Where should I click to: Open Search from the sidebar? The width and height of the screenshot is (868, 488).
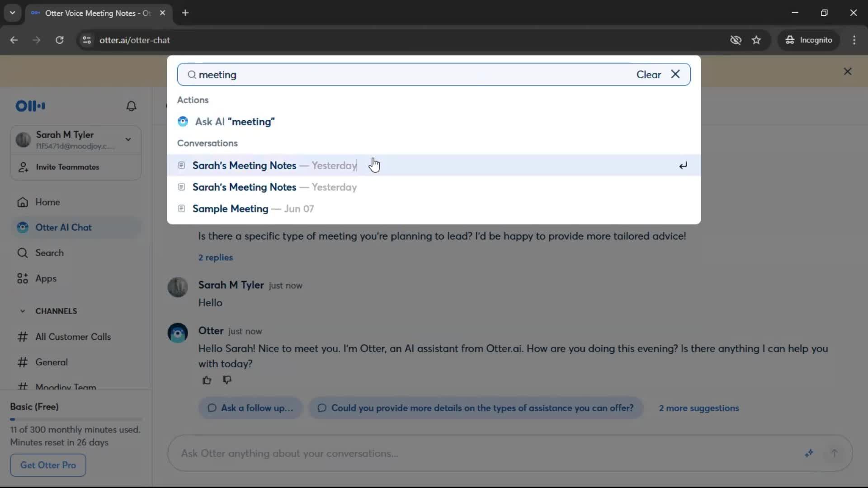pos(75,253)
